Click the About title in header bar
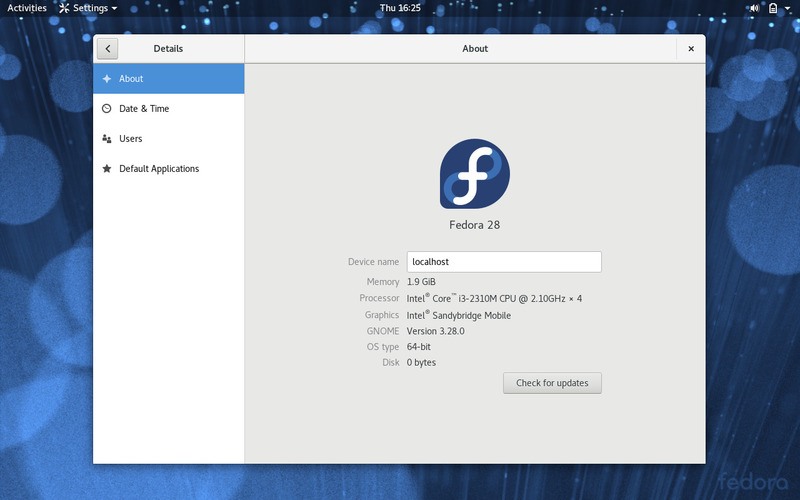 click(475, 49)
